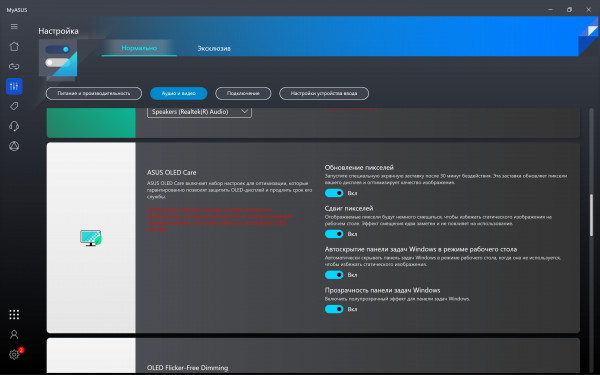This screenshot has height=375, width=600.
Task: Select the Customization sliders icon in sidebar
Action: pyautogui.click(x=14, y=86)
